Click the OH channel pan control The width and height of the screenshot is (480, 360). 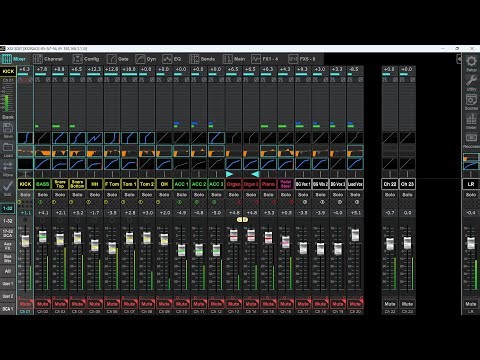click(x=164, y=174)
